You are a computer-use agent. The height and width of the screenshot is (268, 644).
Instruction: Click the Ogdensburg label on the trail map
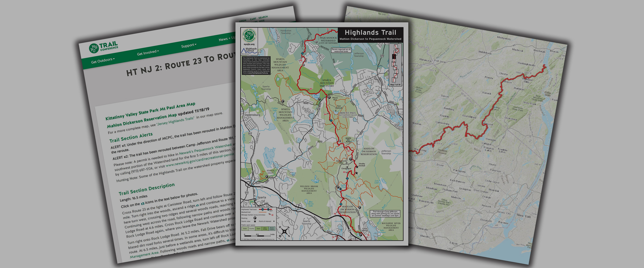click(252, 115)
